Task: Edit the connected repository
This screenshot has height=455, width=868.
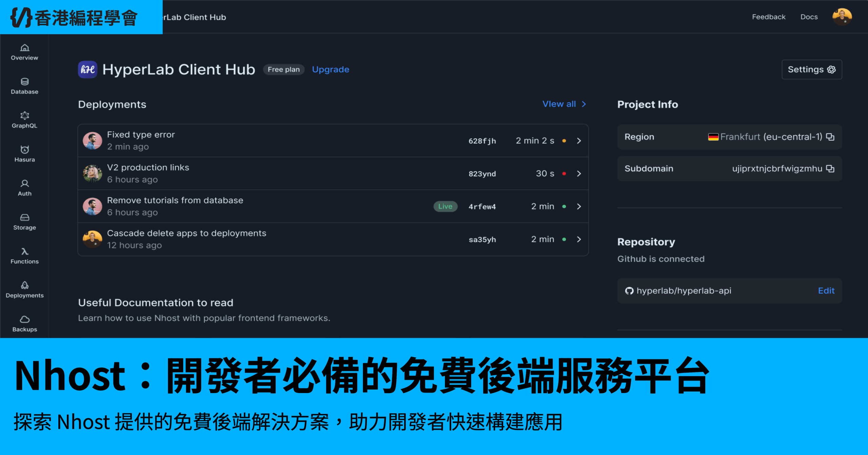Action: [826, 291]
